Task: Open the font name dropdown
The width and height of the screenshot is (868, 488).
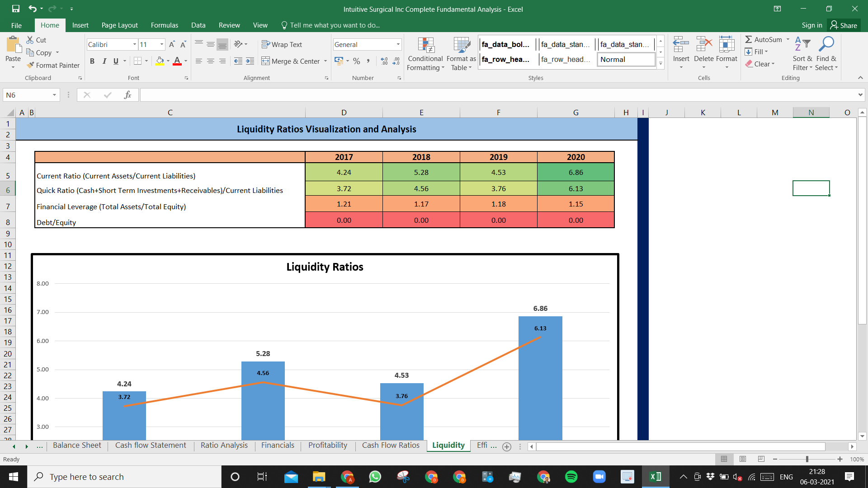Action: coord(134,44)
